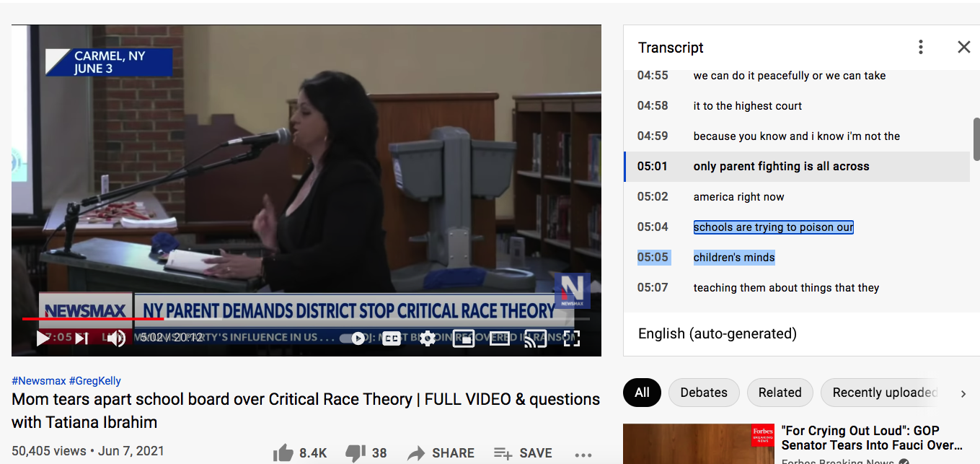
Task: Show more filter chips with right arrow
Action: coord(963,393)
